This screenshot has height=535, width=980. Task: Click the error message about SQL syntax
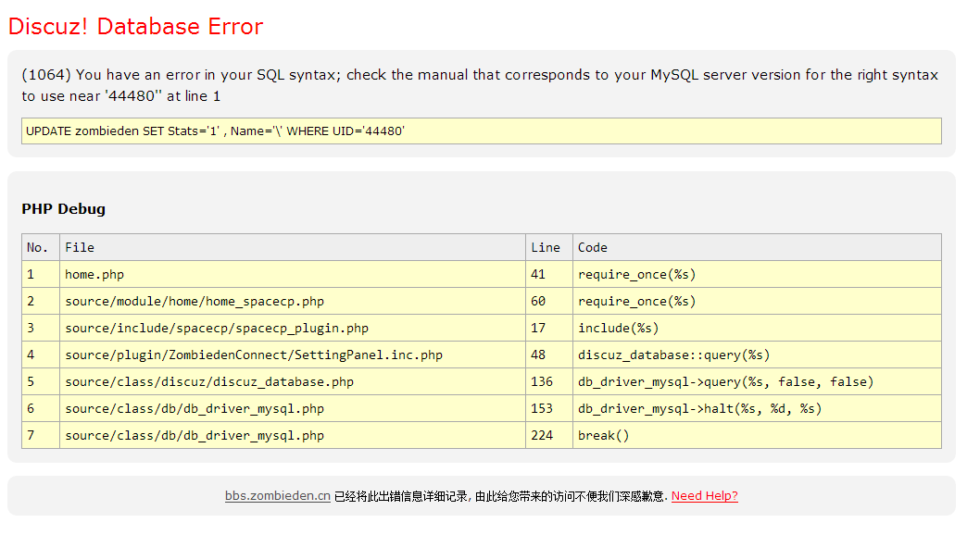coord(480,85)
